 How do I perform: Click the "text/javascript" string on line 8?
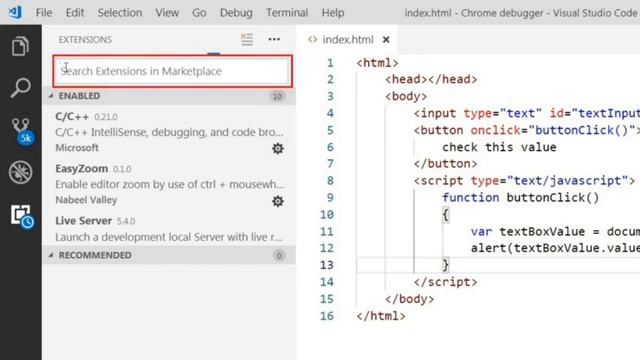tap(568, 180)
